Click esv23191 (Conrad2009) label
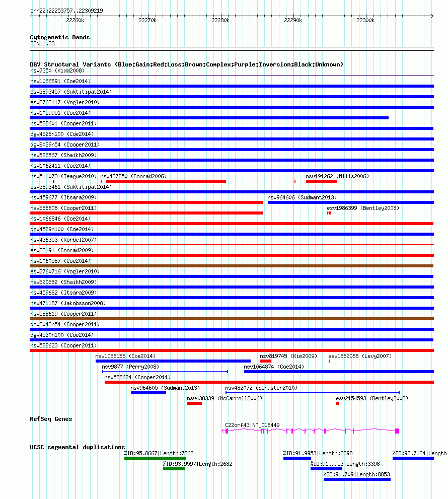Viewport: 448px width, 499px height. click(x=62, y=250)
